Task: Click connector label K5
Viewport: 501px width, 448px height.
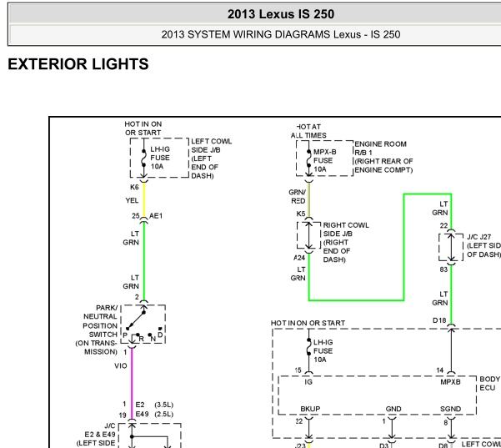Action: (301, 214)
